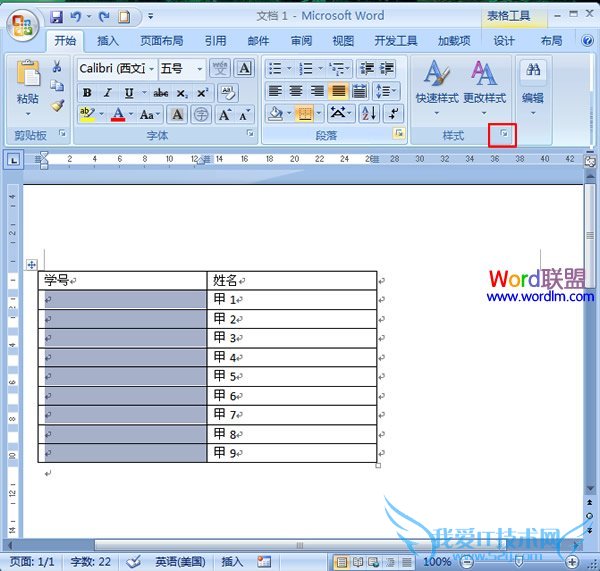Viewport: 600px width, 571px height.
Task: Switch to the 插入 ribbon tab
Action: (x=108, y=41)
